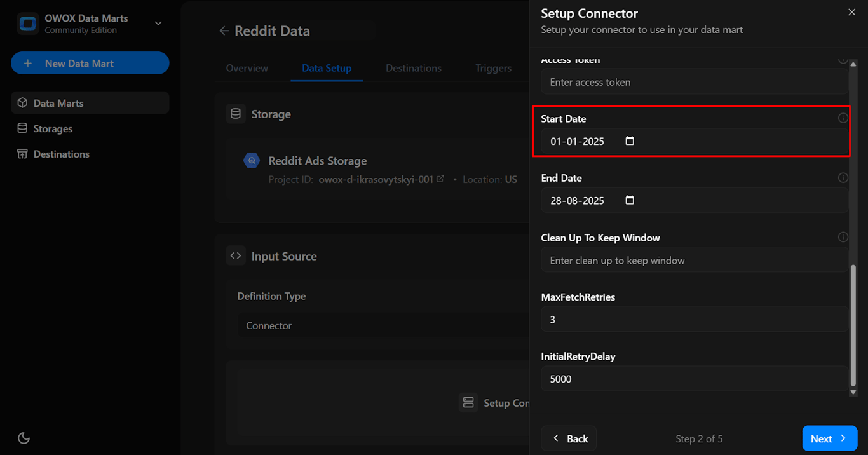Click the connector panel scrollbar thumb
This screenshot has width=868, height=455.
point(853,325)
